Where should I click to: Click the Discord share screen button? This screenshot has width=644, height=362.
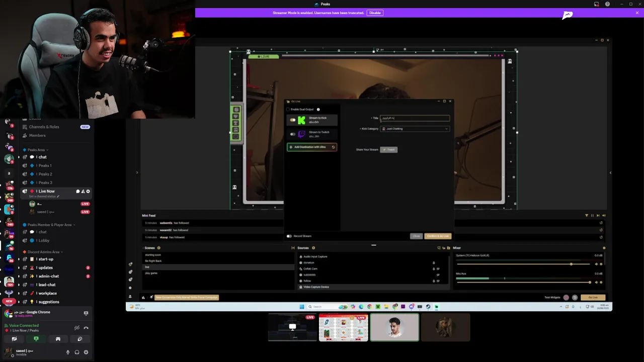[x=36, y=339]
